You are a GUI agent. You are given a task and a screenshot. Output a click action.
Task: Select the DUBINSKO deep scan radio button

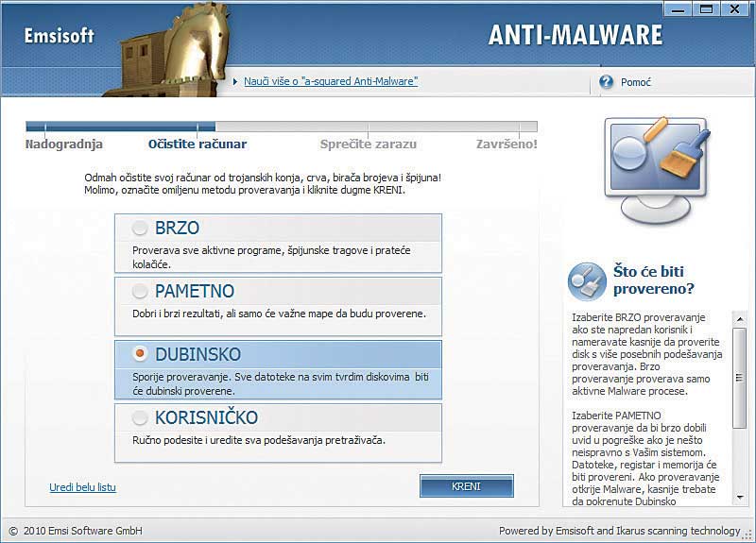click(140, 353)
